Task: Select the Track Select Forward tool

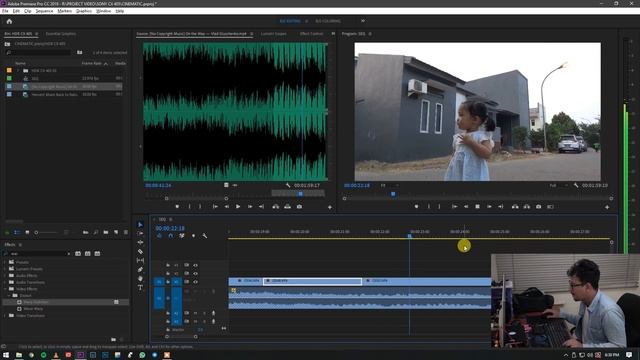Action: [x=140, y=233]
